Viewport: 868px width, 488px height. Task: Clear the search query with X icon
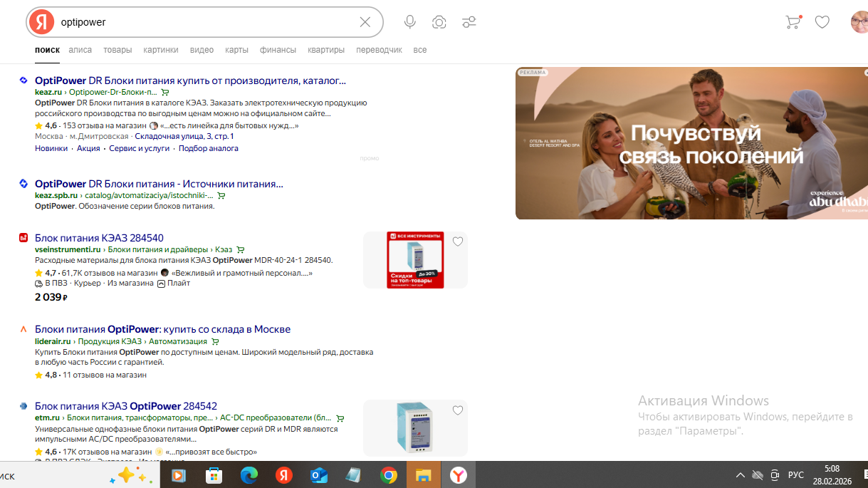coord(365,22)
